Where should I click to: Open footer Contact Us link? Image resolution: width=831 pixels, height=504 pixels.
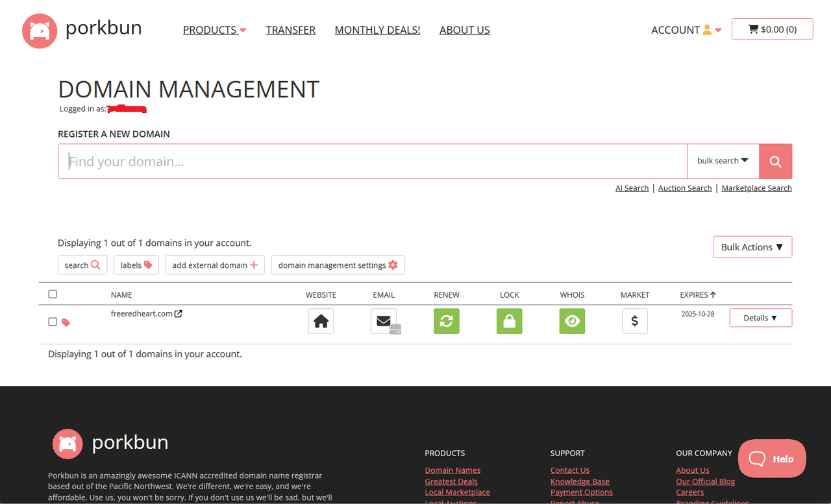pos(570,470)
